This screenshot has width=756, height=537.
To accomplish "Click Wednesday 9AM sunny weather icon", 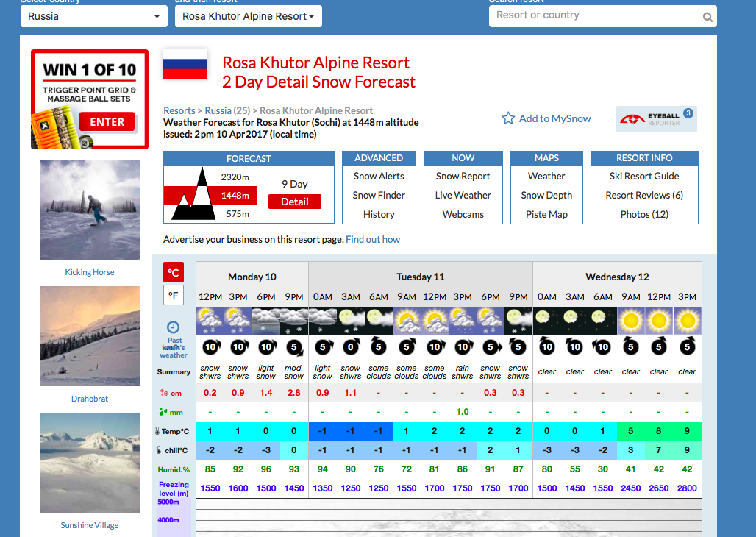I will pos(631,321).
